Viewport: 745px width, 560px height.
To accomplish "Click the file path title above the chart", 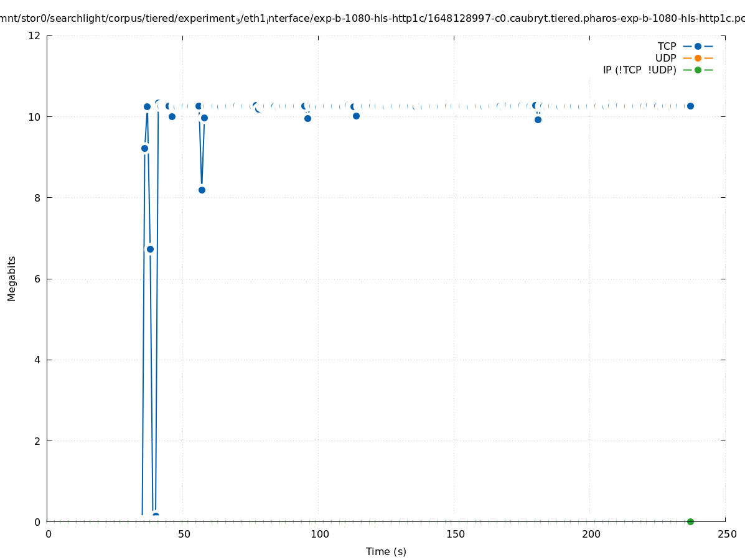I will 372,19.
